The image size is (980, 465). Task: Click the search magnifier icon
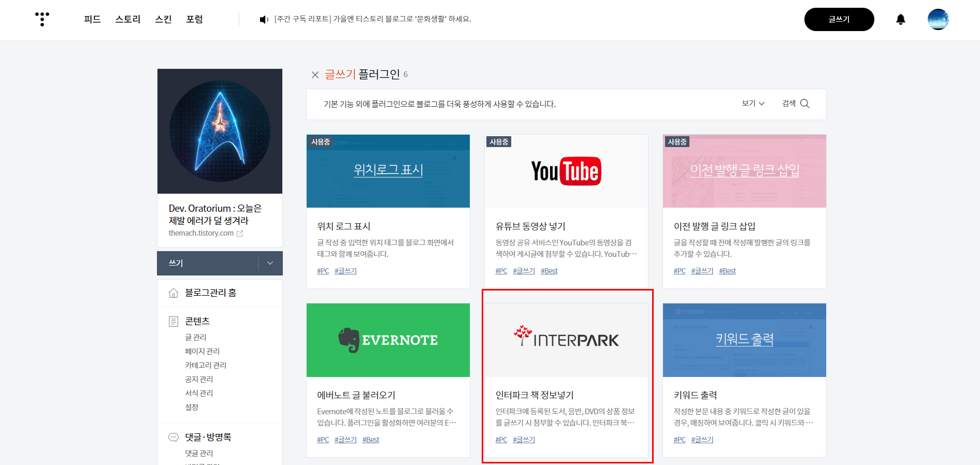click(805, 104)
